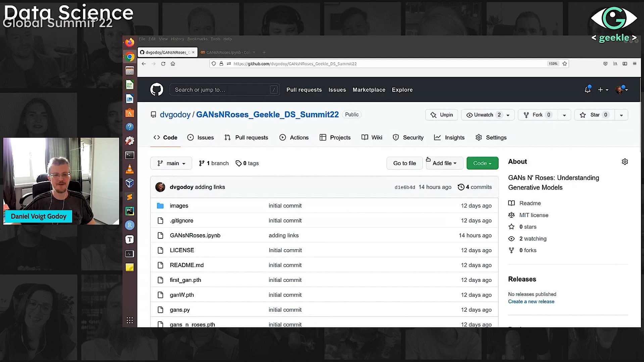Click Create a new release link
644x362 pixels.
click(x=531, y=302)
